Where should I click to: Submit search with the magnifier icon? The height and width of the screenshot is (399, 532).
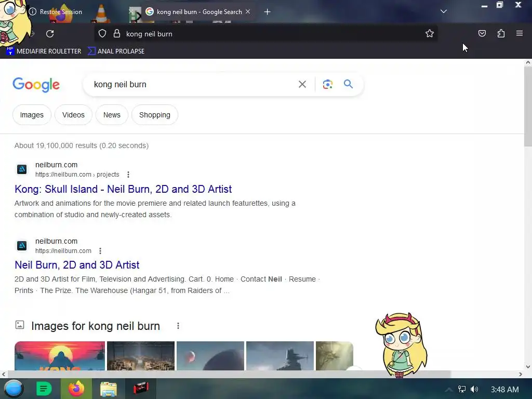(x=348, y=84)
